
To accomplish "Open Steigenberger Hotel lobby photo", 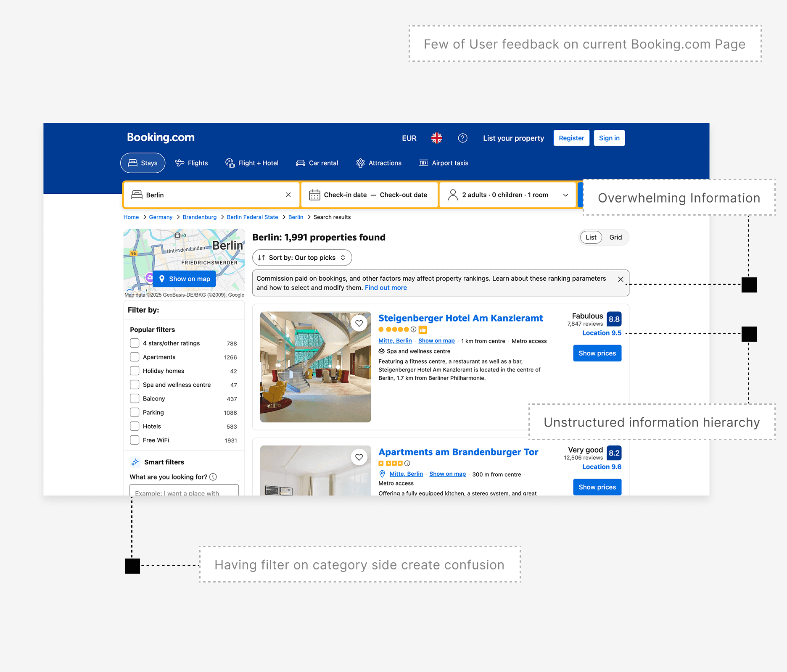I will point(316,367).
